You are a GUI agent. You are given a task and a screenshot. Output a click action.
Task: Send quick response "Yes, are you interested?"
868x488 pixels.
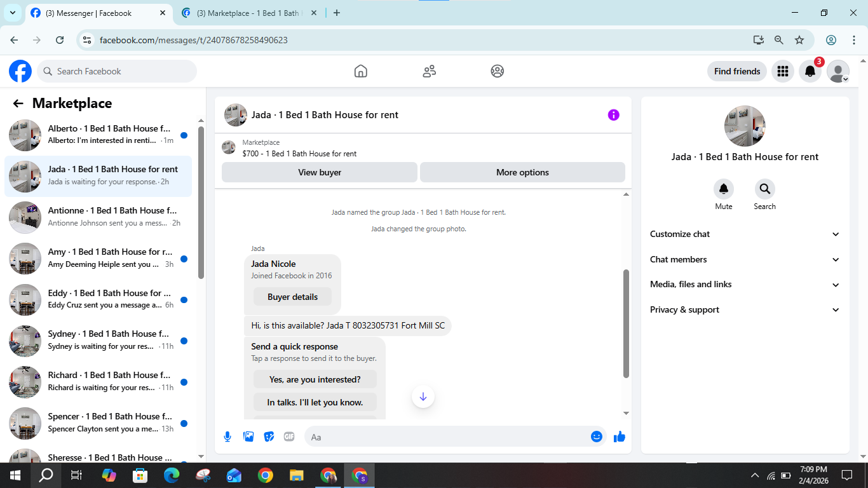point(315,379)
